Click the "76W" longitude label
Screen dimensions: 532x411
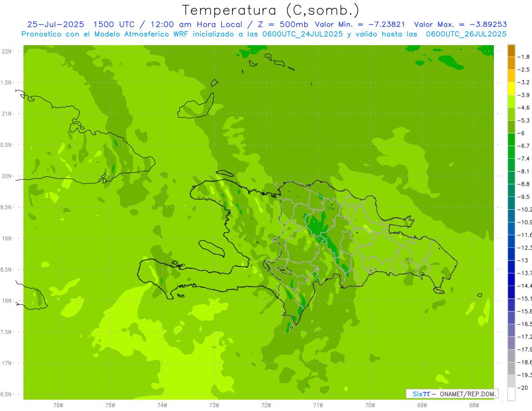[x=58, y=405]
